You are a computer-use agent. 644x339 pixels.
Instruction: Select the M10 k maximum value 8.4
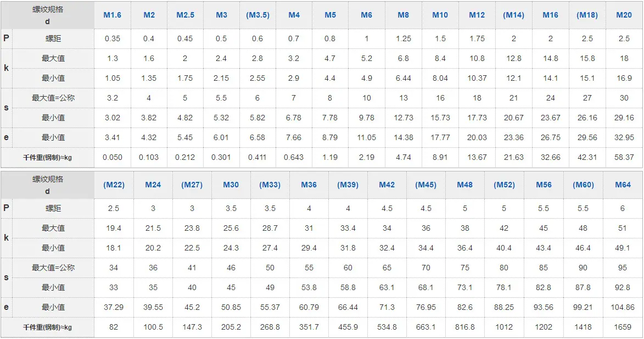click(x=440, y=58)
